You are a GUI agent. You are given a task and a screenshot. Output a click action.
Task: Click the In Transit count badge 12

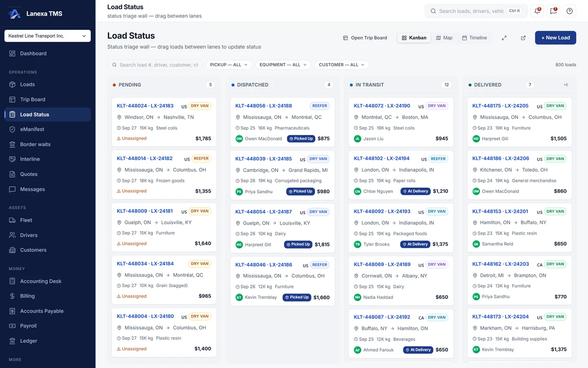(446, 85)
